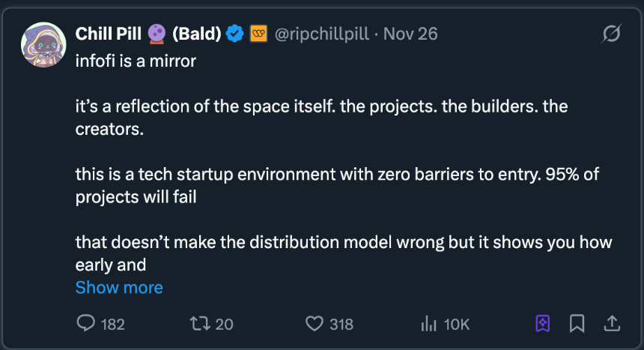Viewport: 644px width, 350px height.
Task: Click the 318 likes count
Action: click(341, 325)
